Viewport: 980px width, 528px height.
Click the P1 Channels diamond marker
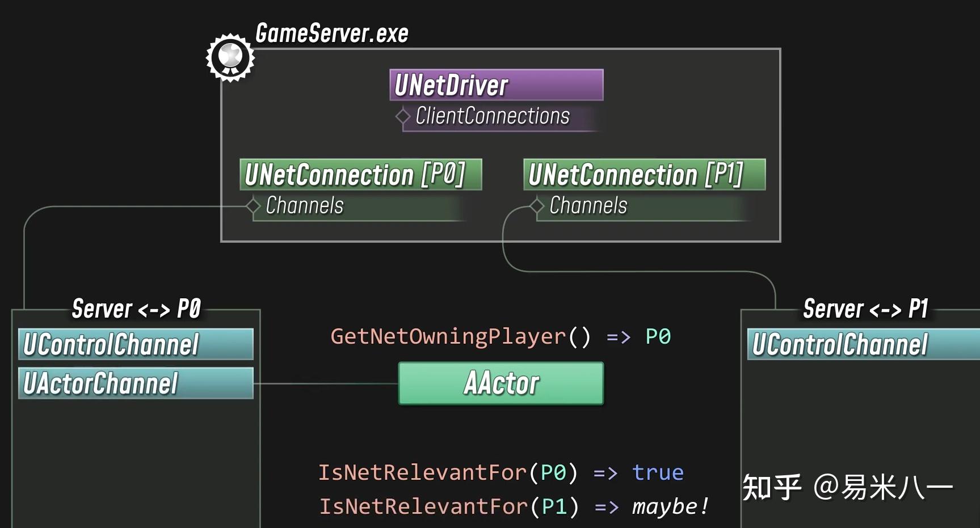(536, 205)
